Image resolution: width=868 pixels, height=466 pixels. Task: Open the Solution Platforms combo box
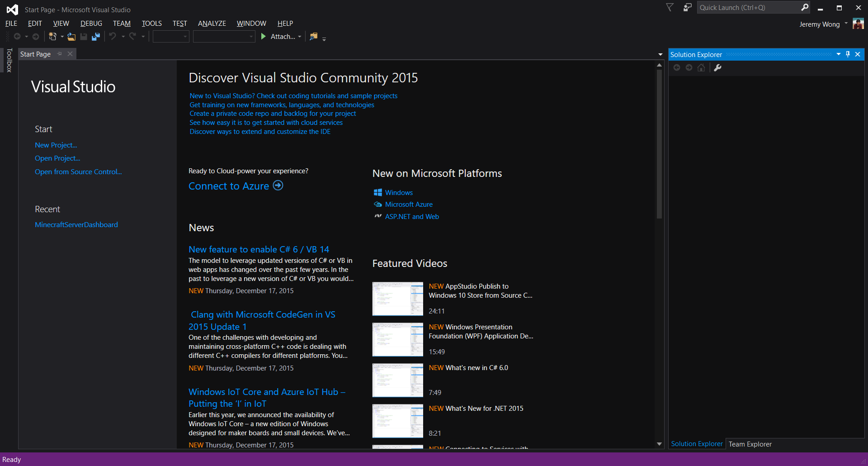tap(224, 37)
